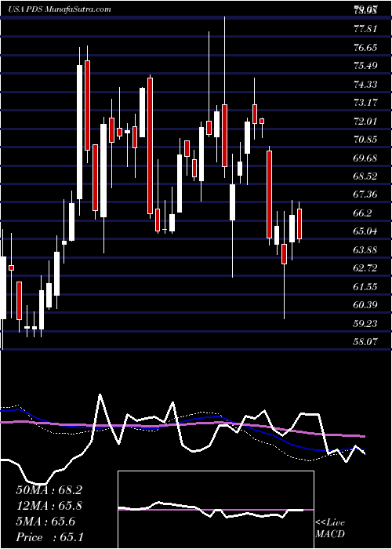Image resolution: width=392 pixels, height=549 pixels.
Task: Click the 60.39 price level label
Action: 365,305
